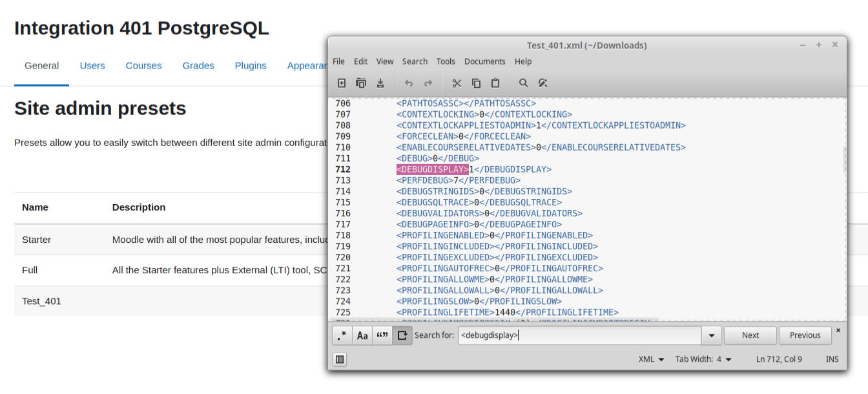Click line 711 containing the DEBUG tag
This screenshot has height=394, width=868.
click(x=438, y=158)
